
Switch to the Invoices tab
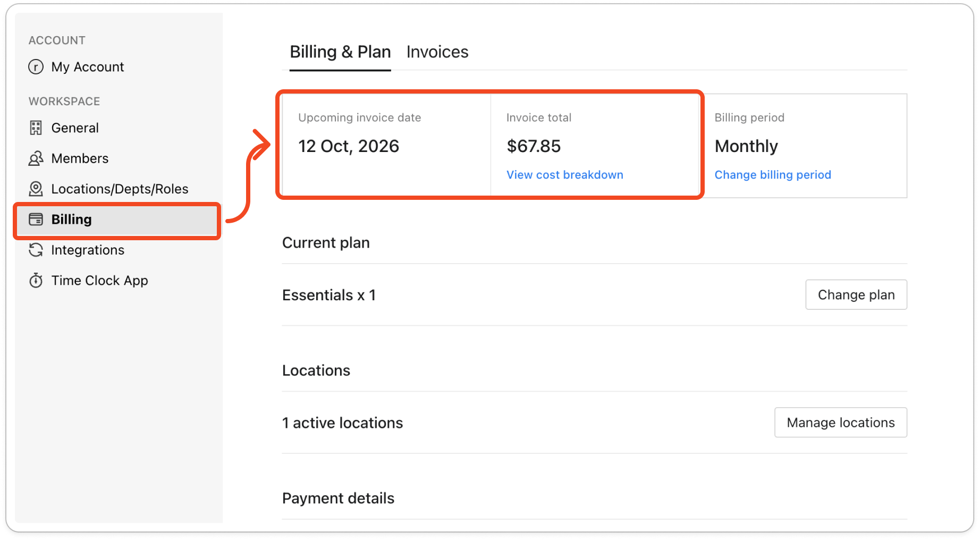tap(437, 52)
